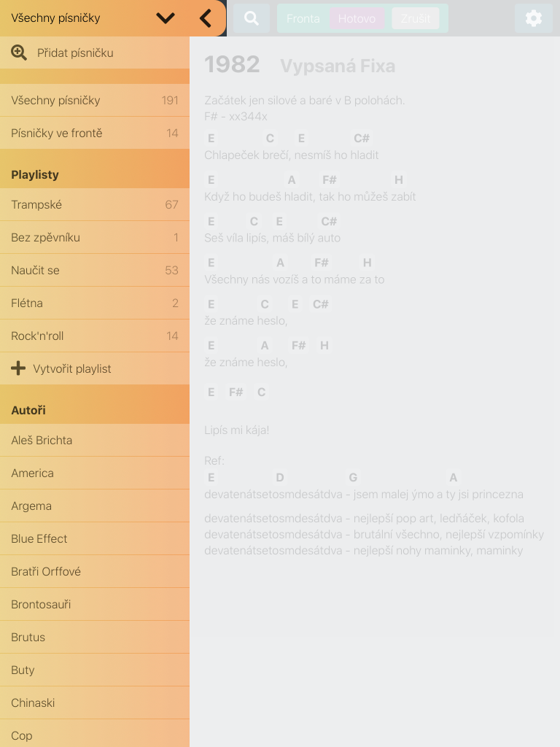The image size is (560, 747).
Task: Choose author Brontosauři from list
Action: pos(95,605)
